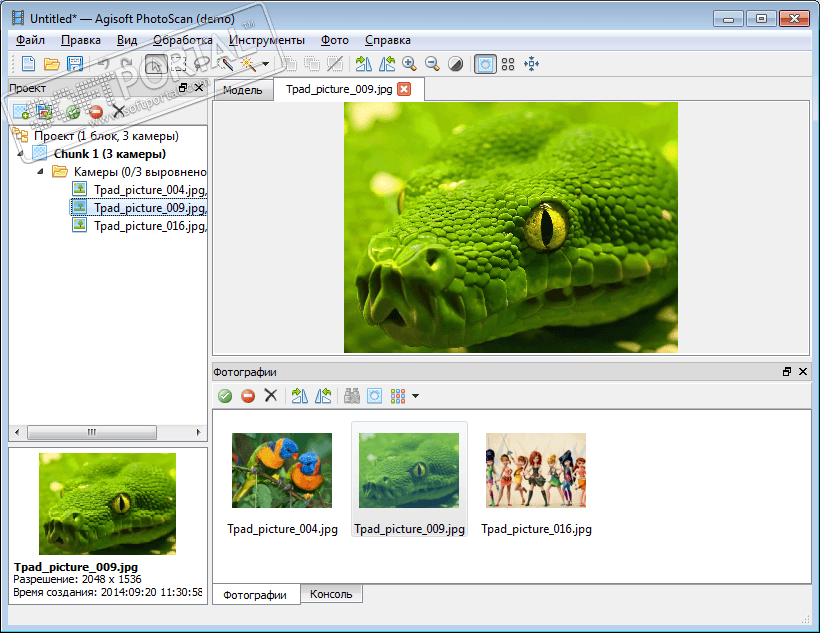This screenshot has width=820, height=633.
Task: Rotate right in Фотографии toolbar
Action: pos(300,396)
